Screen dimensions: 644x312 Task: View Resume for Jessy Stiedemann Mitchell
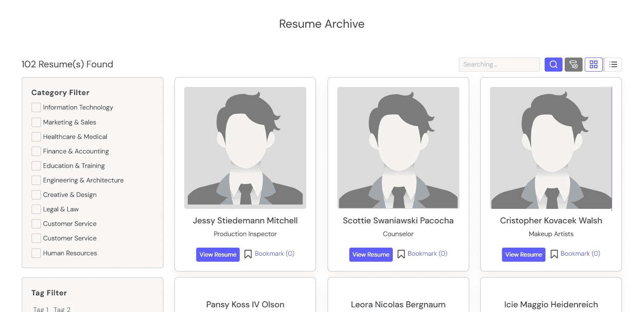coord(218,254)
